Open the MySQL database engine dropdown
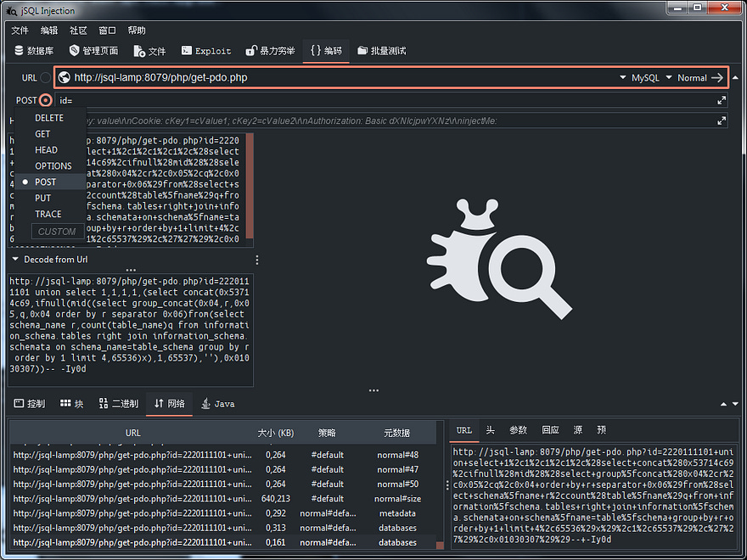Image resolution: width=747 pixels, height=560 pixels. coord(640,77)
